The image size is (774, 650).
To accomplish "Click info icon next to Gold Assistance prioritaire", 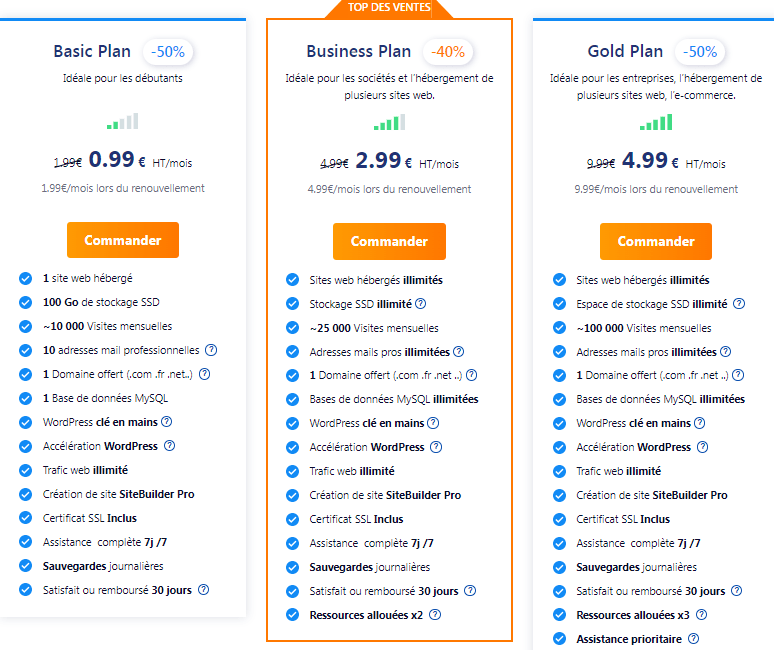I will 694,639.
